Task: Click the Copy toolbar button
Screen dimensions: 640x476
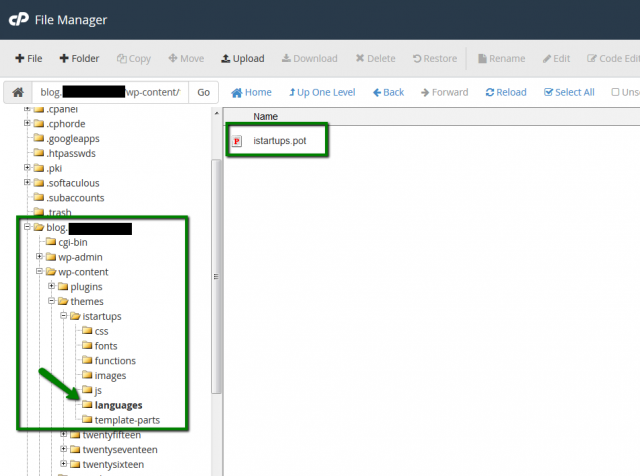Action: (134, 59)
